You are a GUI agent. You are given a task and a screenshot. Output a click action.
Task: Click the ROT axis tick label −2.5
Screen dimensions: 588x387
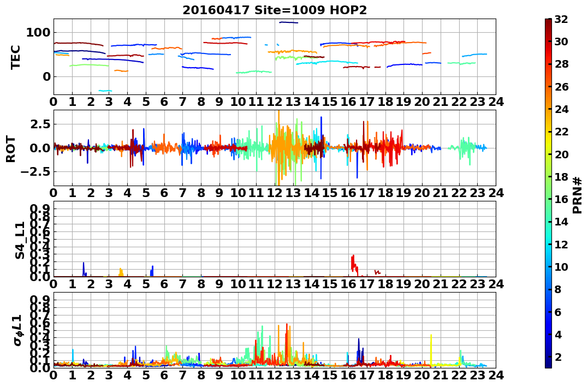coord(35,172)
